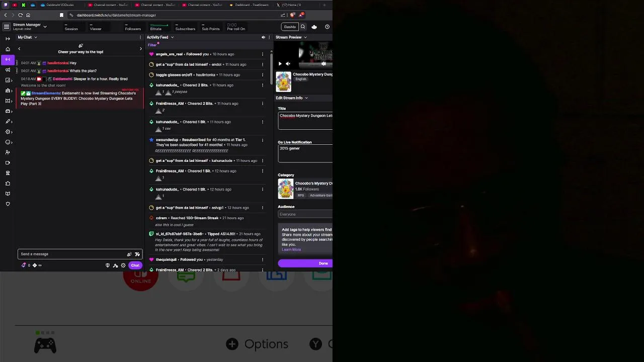Viewport: 644px width, 362px height.
Task: Open the chat settings gear icon
Action: (x=123, y=265)
